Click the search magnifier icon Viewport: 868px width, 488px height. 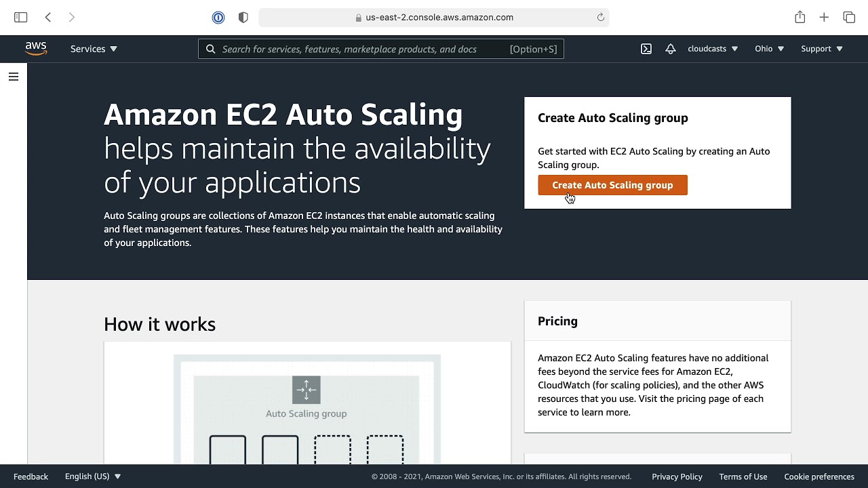click(x=210, y=49)
